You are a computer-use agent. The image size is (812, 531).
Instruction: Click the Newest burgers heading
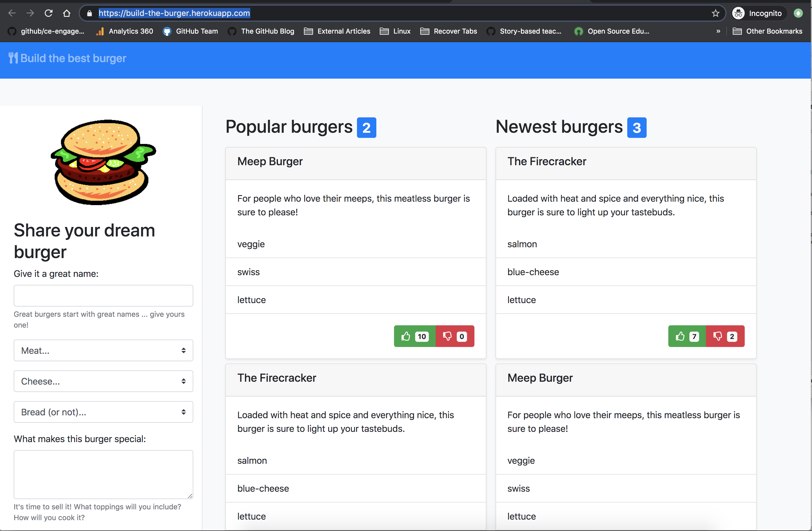559,127
